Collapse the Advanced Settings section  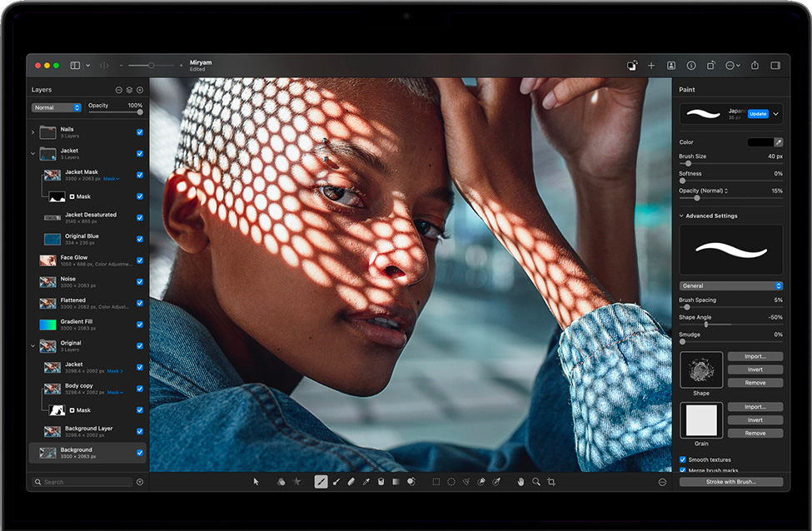tap(682, 216)
